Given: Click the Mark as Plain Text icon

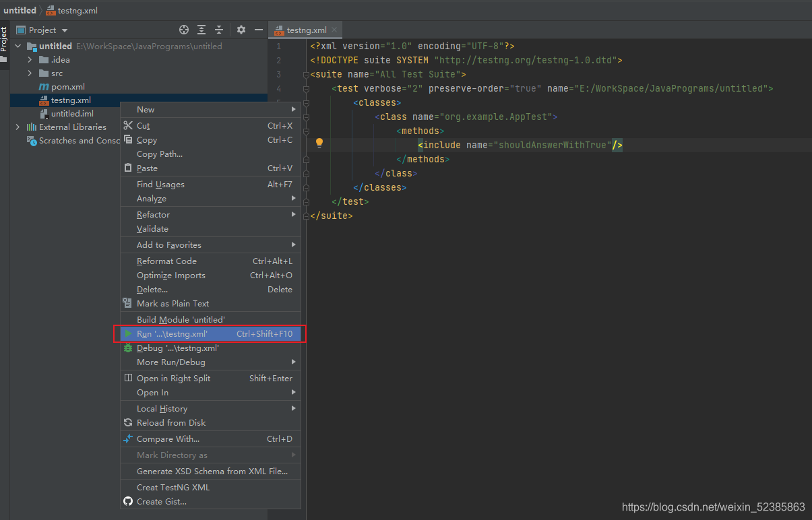Looking at the screenshot, I should (x=127, y=303).
